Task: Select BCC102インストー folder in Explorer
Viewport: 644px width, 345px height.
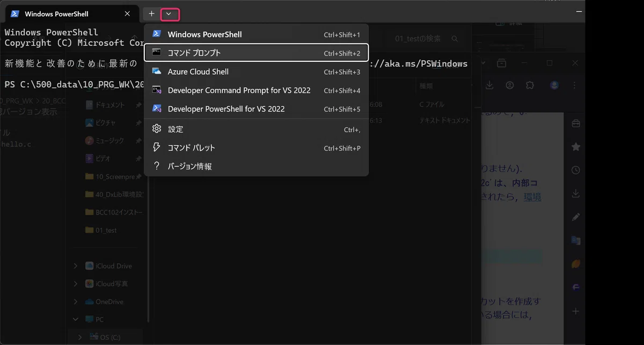Action: [x=114, y=212]
